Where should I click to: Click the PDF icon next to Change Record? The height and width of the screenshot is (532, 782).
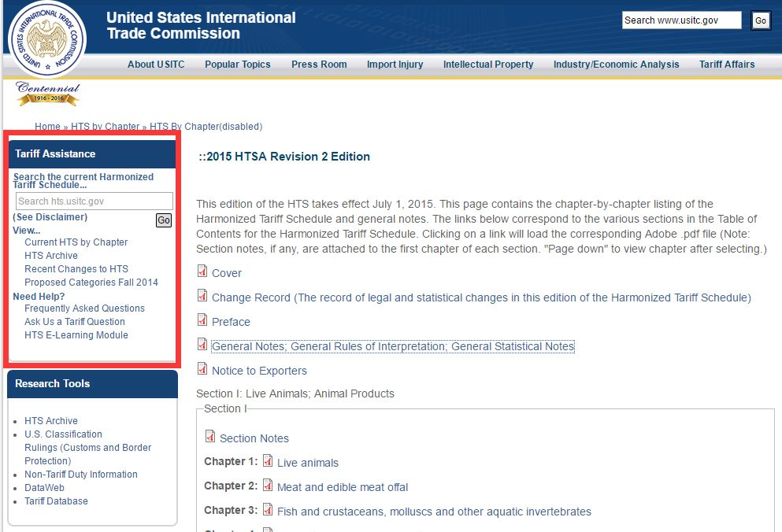coord(202,295)
